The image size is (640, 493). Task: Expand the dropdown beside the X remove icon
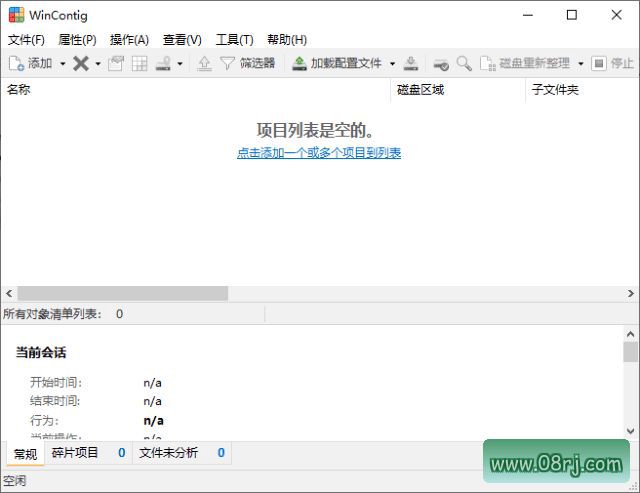pos(98,64)
